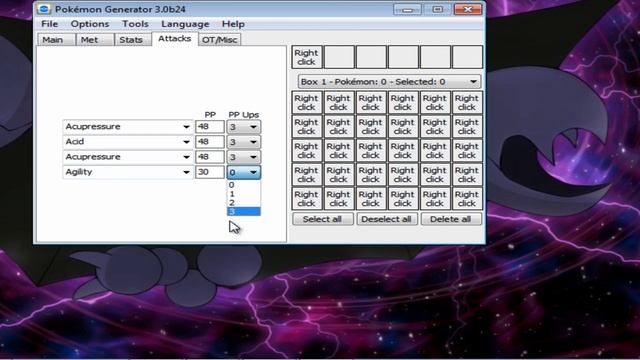Choose 1 in the PP Ups list
This screenshot has height=360, width=640.
coord(244,194)
